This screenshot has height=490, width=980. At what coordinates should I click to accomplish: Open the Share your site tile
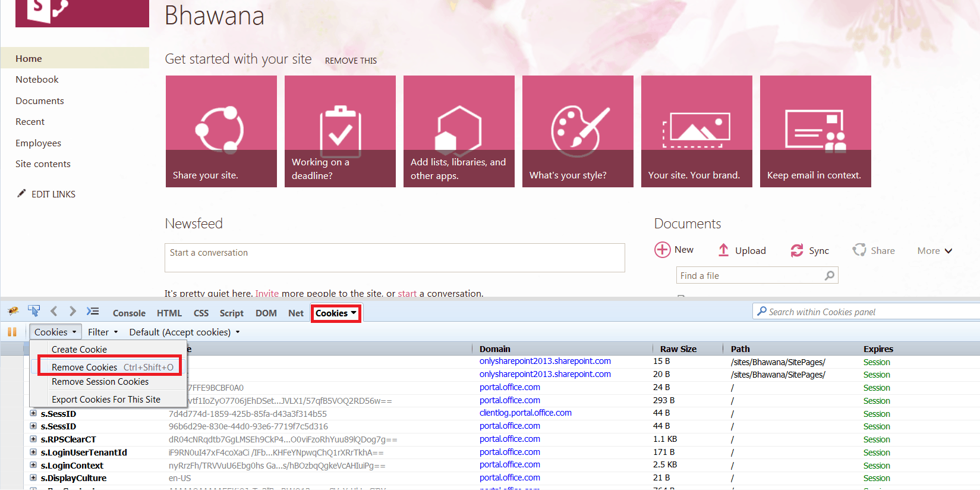pyautogui.click(x=221, y=131)
